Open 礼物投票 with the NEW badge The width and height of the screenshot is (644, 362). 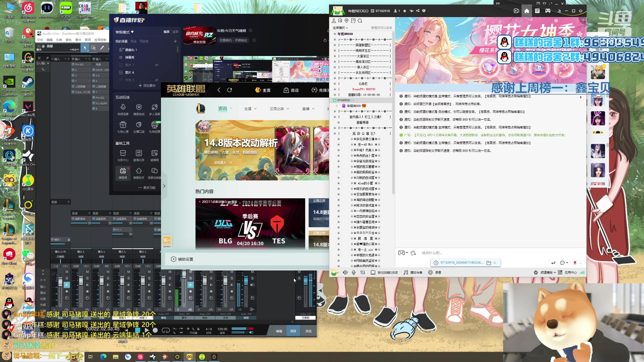[x=154, y=127]
